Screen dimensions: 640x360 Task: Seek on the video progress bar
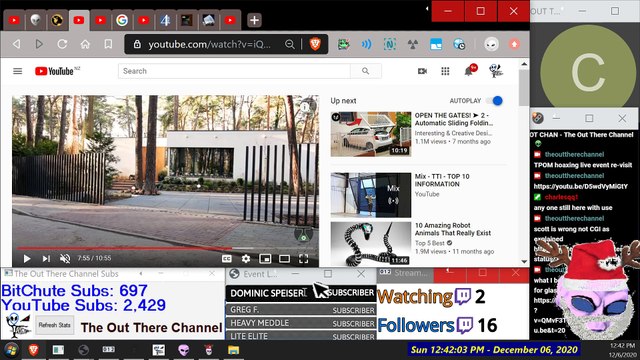[165, 248]
